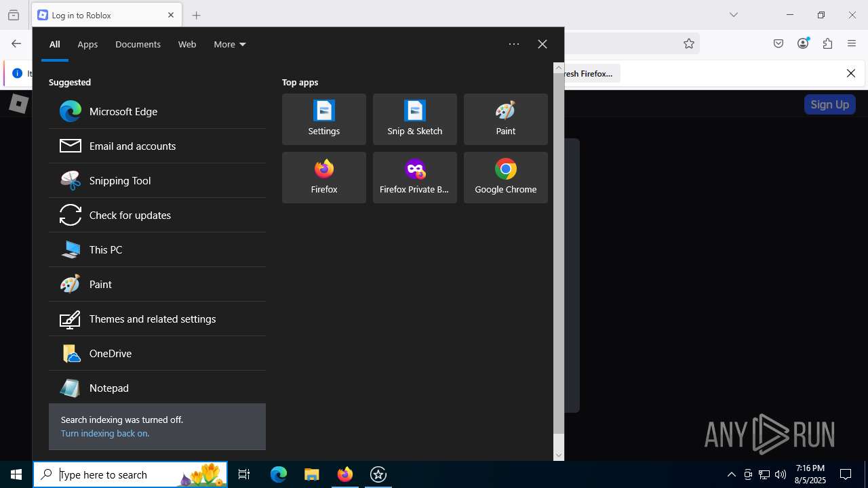Select Check for updates suggestion
868x488 pixels.
pos(157,215)
